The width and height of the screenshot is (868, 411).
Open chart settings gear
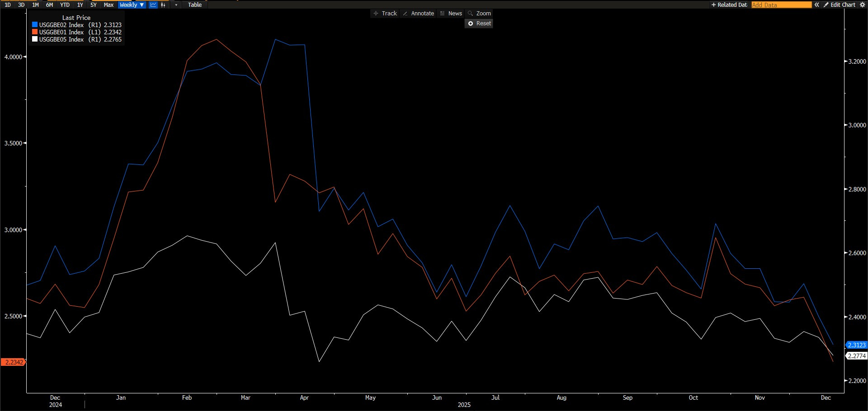tap(862, 5)
